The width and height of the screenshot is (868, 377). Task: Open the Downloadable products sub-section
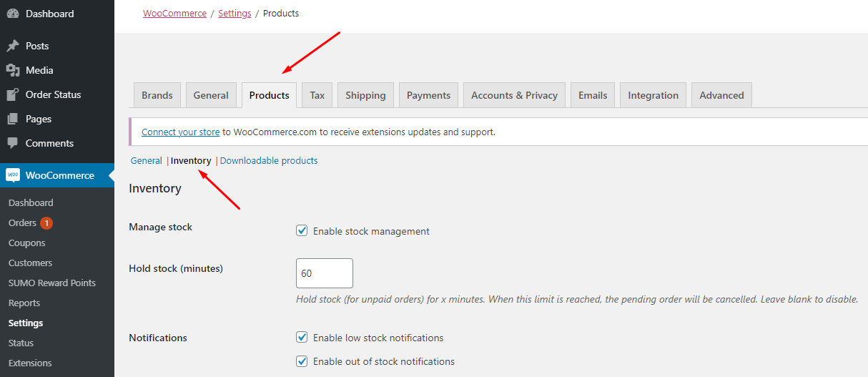[269, 161]
